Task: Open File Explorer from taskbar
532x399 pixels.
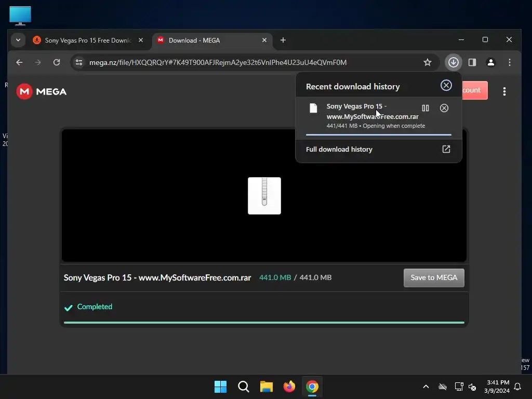Action: [267, 387]
